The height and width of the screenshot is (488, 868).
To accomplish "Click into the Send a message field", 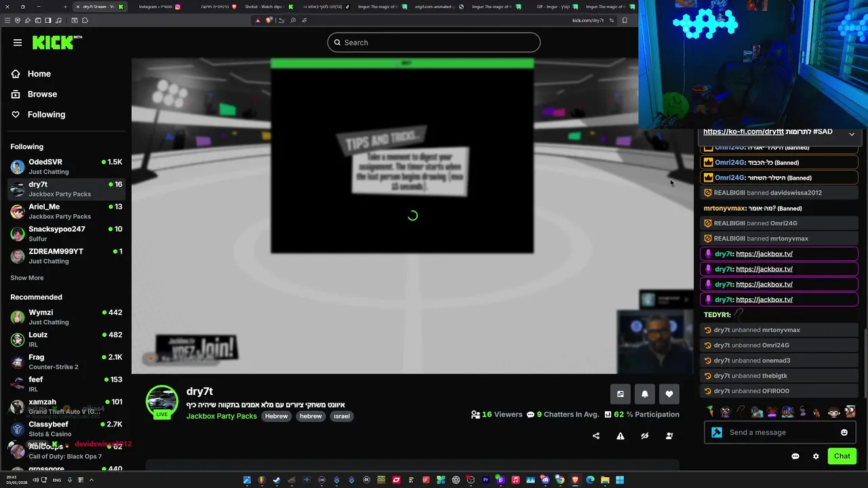I will 781,432.
